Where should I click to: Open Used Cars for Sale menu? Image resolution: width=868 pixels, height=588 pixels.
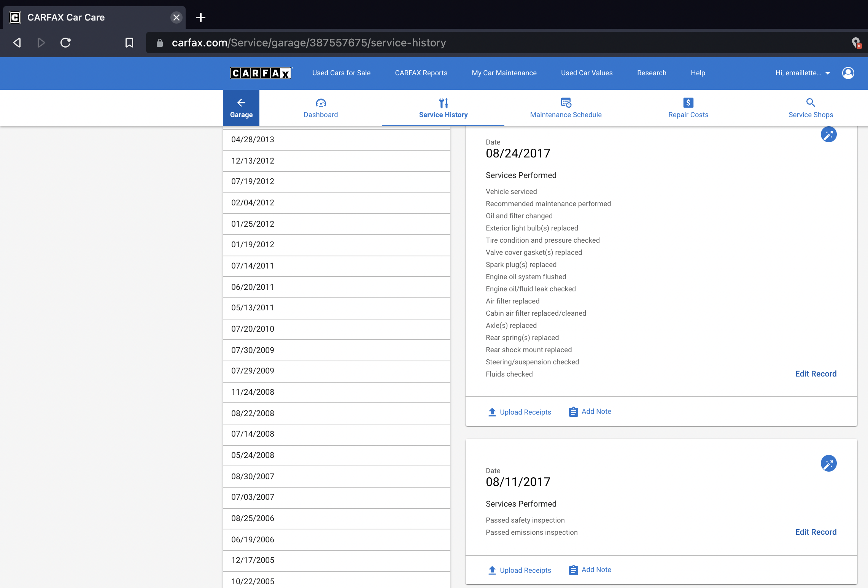coord(341,73)
